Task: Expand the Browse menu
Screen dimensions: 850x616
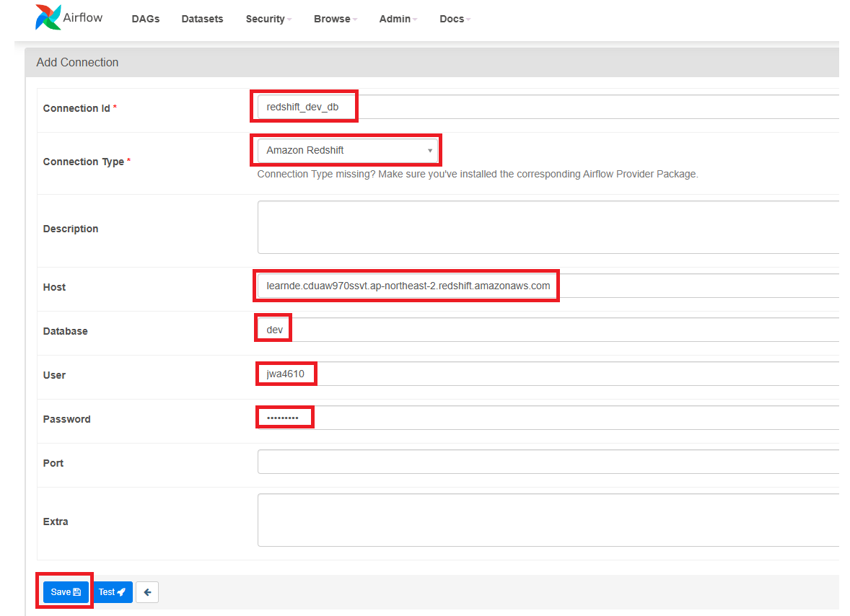Action: coord(335,19)
